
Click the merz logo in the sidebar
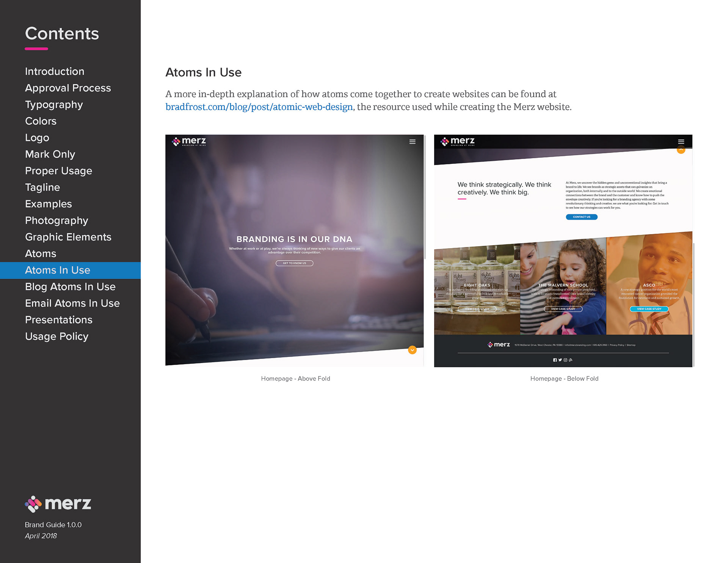[x=58, y=504]
